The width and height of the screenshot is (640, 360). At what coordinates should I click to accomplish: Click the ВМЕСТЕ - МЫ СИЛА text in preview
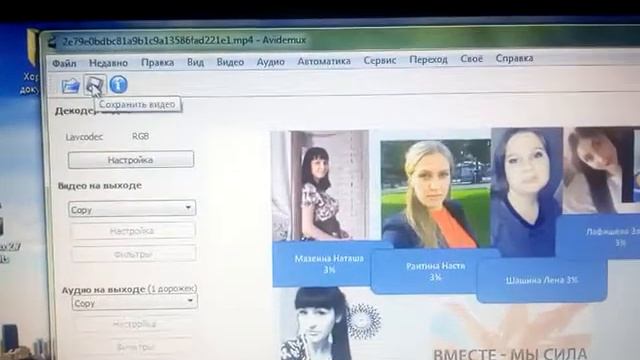(510, 354)
